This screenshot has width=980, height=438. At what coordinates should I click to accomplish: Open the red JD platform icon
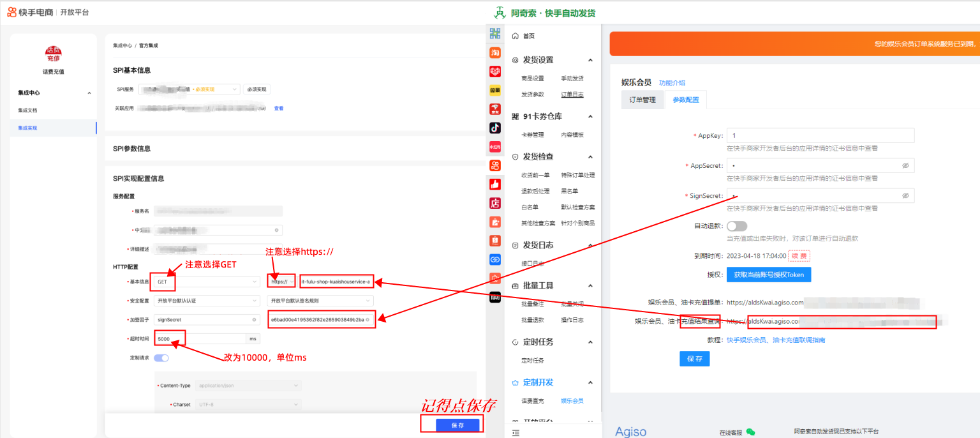[x=495, y=109]
